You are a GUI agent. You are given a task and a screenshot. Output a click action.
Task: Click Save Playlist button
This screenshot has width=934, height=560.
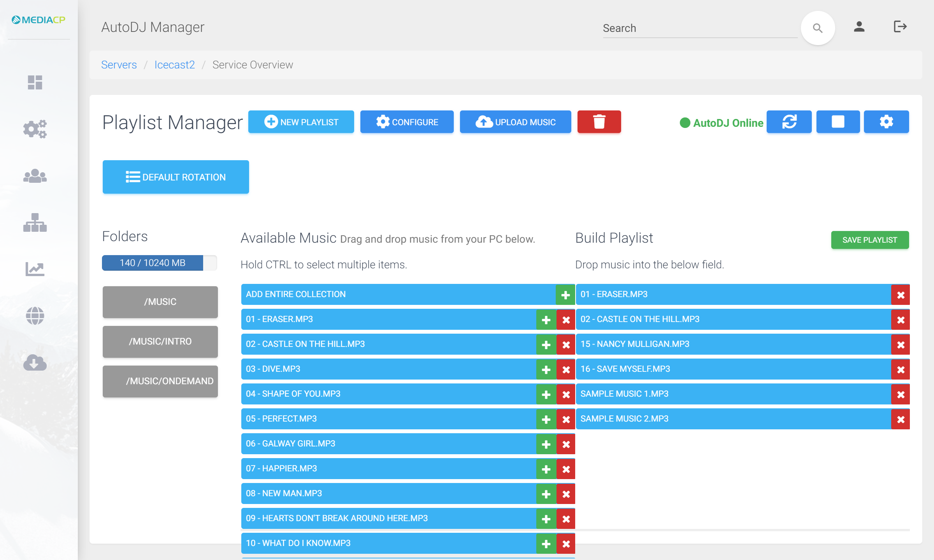tap(870, 240)
